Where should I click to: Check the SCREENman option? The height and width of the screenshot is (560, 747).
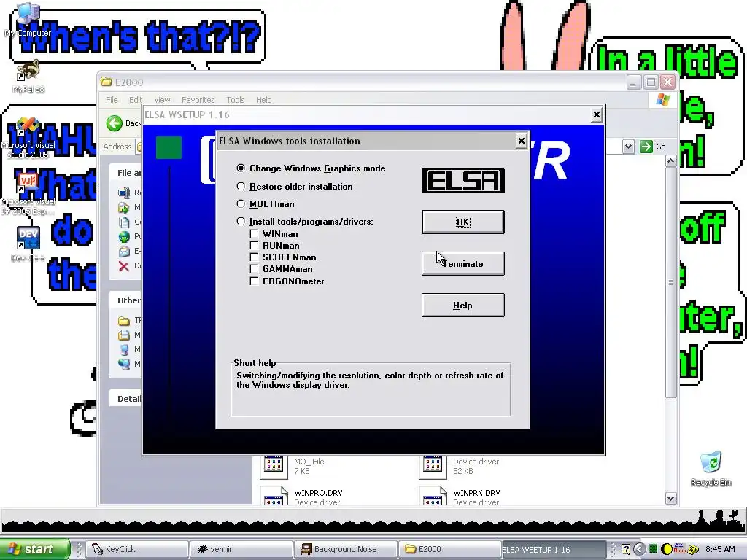click(254, 257)
